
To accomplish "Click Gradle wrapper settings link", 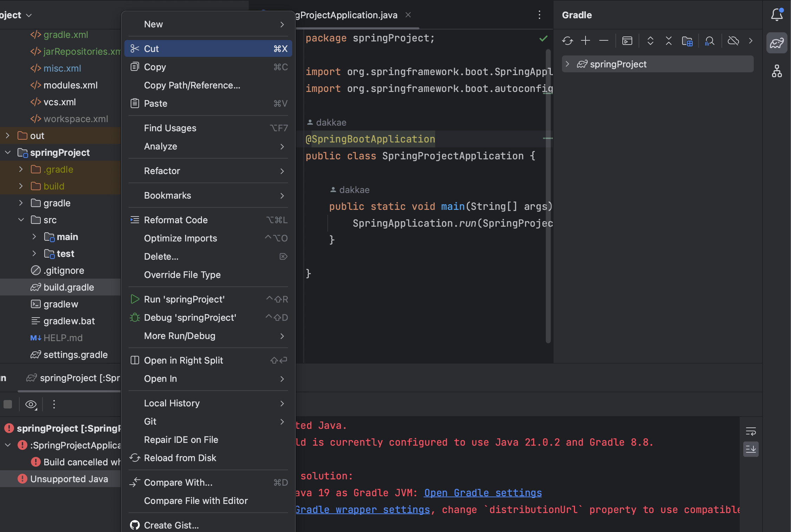I will pos(362,510).
